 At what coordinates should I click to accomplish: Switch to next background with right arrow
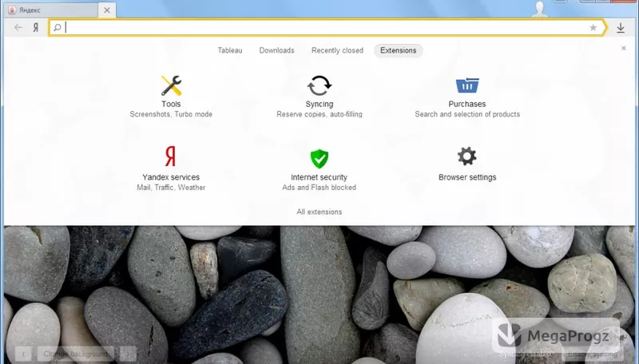[128, 354]
